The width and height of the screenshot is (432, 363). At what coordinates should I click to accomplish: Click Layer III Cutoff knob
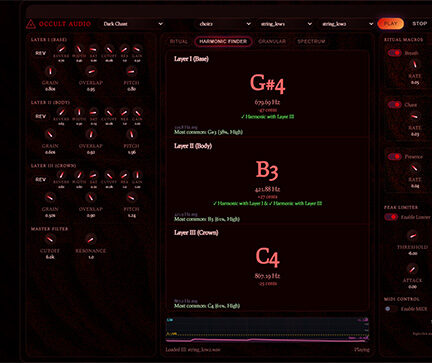tap(109, 175)
